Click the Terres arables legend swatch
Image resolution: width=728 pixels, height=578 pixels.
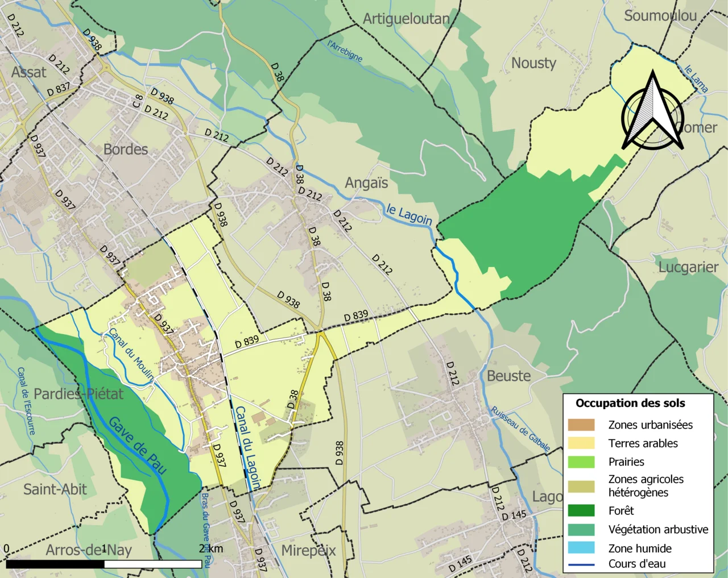coord(581,443)
